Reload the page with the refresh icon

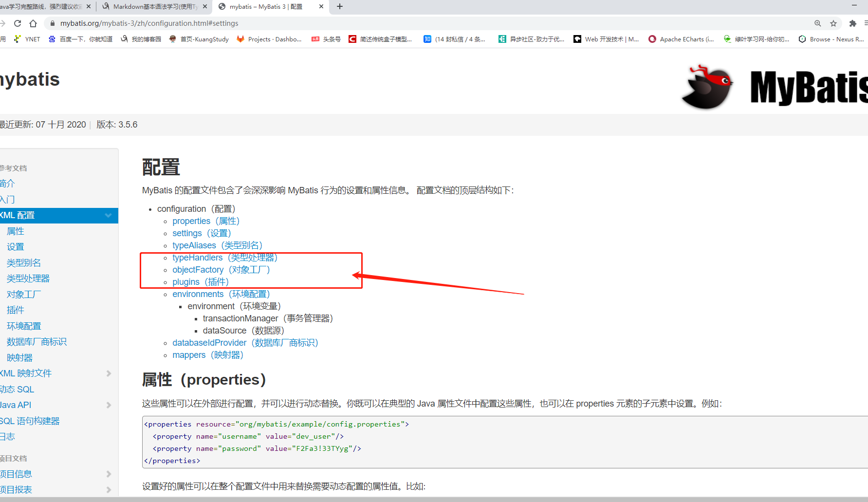click(18, 23)
